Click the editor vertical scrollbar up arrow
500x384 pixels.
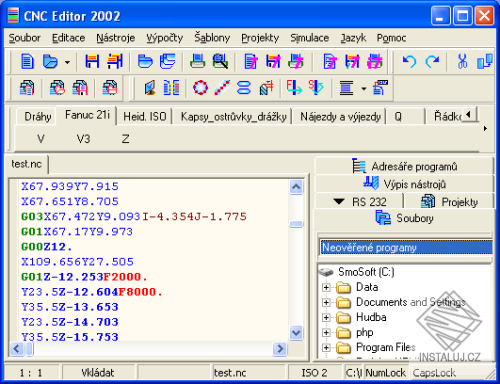(296, 187)
